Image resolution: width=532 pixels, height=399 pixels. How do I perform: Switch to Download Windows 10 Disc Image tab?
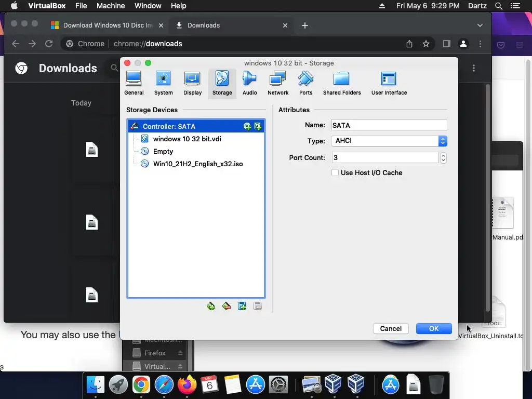click(107, 25)
